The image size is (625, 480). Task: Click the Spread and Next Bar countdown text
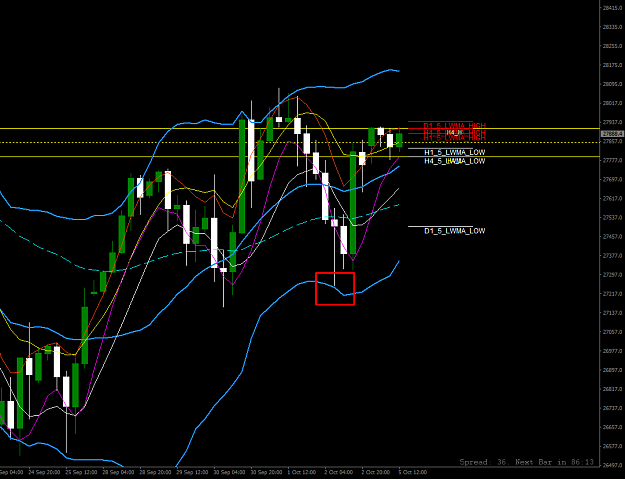527,462
